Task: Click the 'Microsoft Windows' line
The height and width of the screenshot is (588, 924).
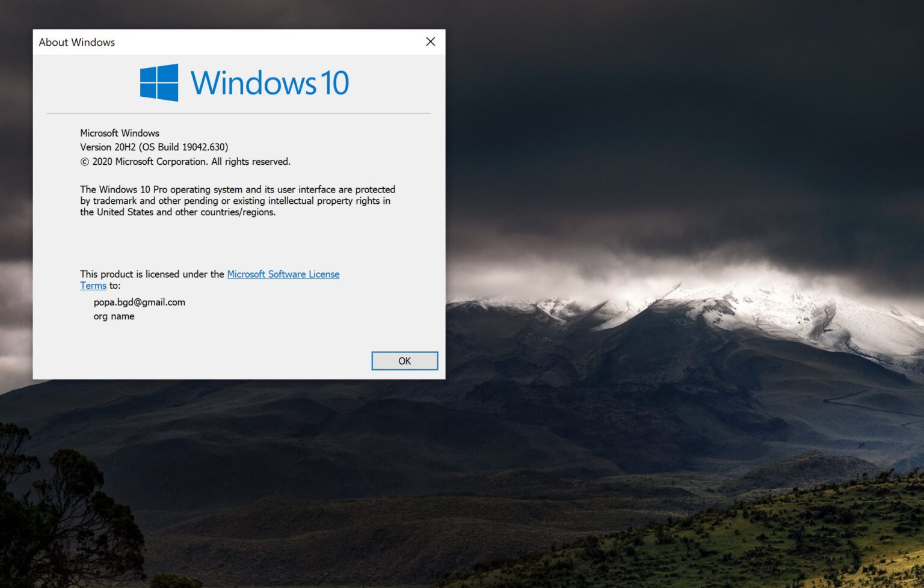Action: (120, 133)
